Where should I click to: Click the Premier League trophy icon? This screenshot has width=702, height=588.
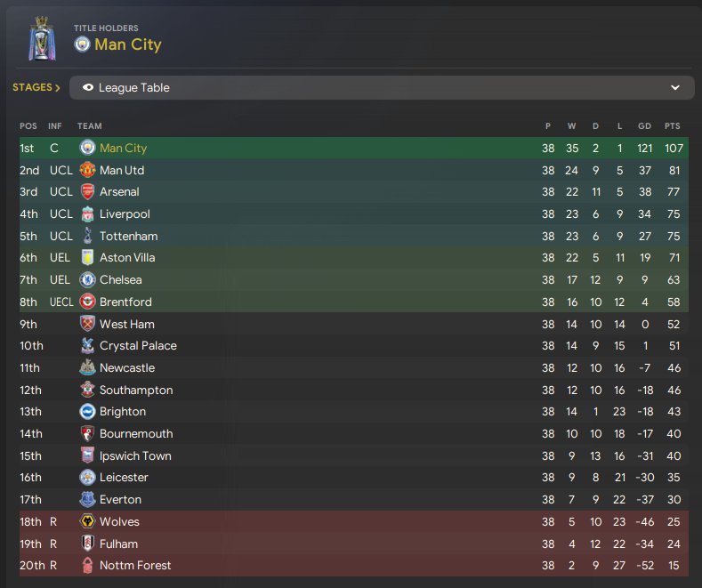tap(41, 39)
